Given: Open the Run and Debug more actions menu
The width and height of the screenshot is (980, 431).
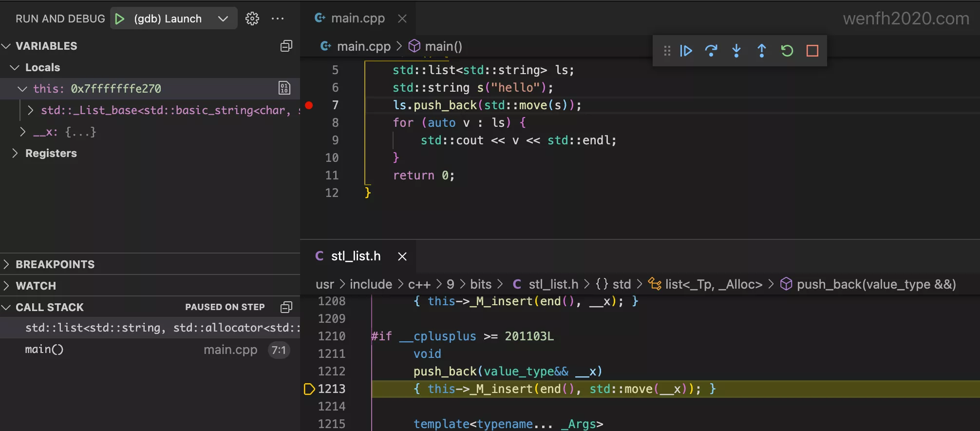Looking at the screenshot, I should (x=278, y=19).
